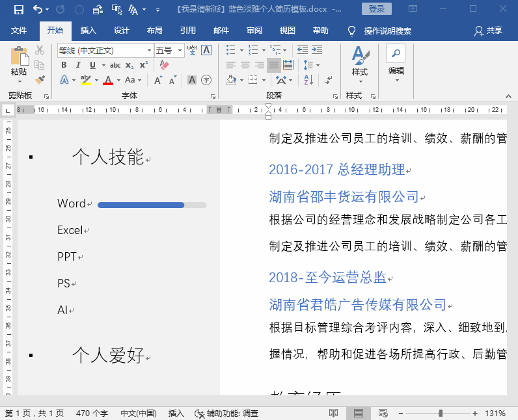Click the Sort A-Z icon
The image size is (518, 420).
(308, 80)
